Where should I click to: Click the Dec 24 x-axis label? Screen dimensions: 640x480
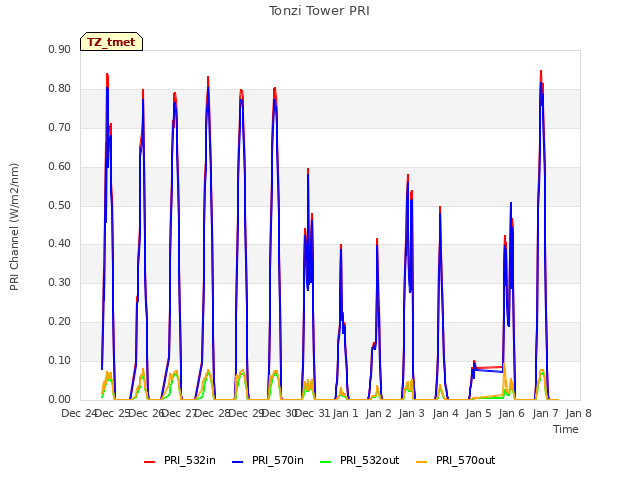point(78,413)
